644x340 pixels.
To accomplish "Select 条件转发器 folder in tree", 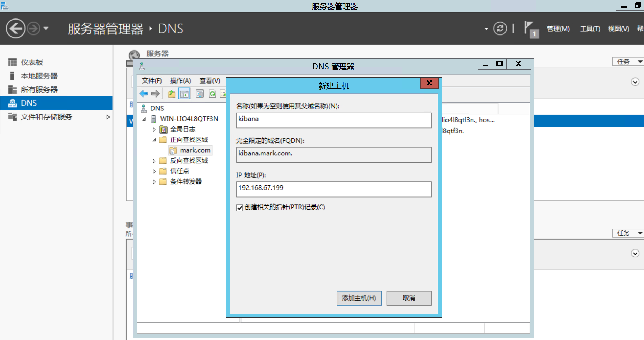I will [186, 181].
